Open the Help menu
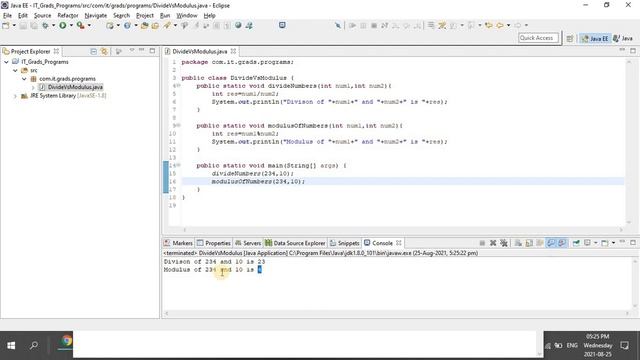 [209, 16]
